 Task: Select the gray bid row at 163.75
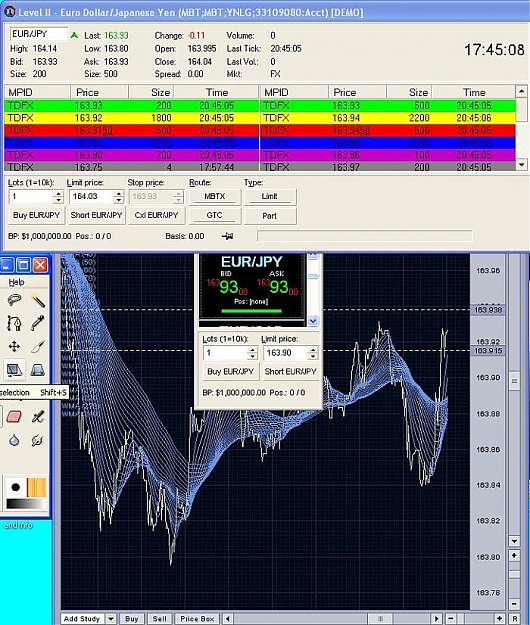132,167
